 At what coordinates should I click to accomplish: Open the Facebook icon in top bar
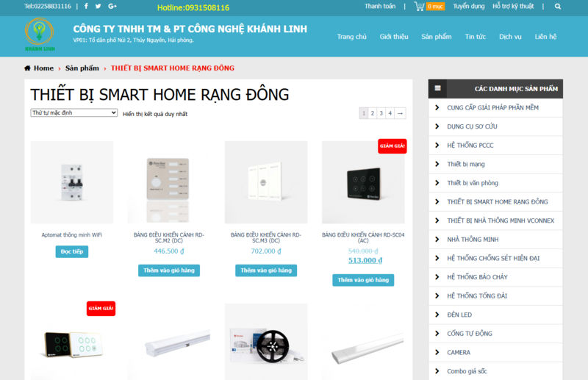pos(86,6)
